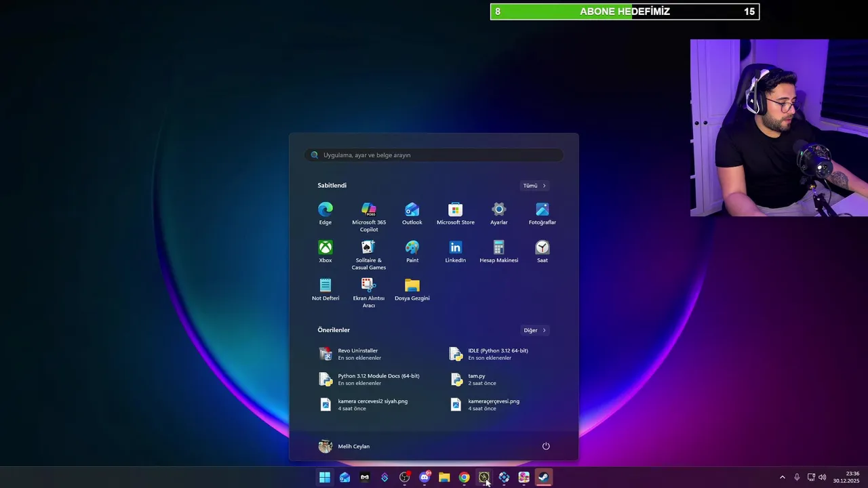Open Discord from the taskbar

coord(425,477)
